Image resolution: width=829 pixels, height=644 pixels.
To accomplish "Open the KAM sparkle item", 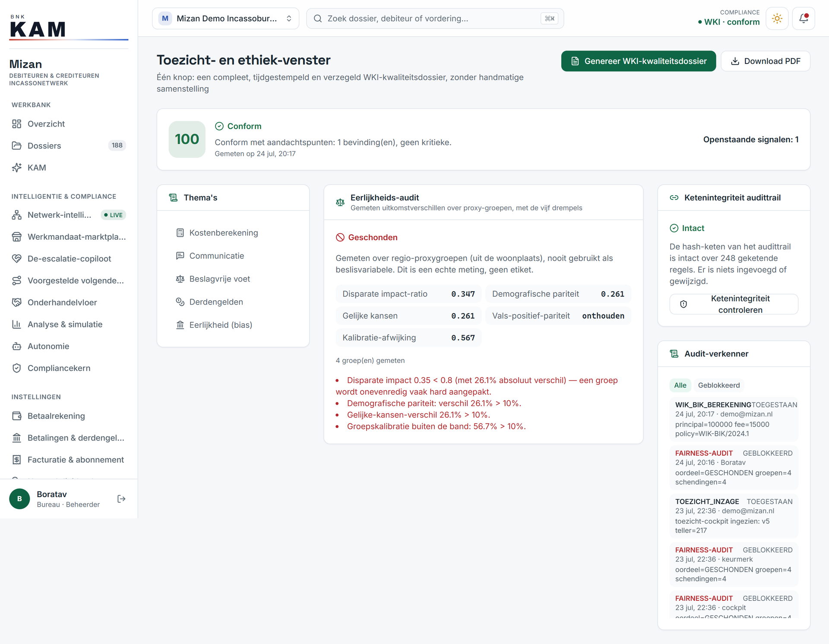I will pos(69,168).
